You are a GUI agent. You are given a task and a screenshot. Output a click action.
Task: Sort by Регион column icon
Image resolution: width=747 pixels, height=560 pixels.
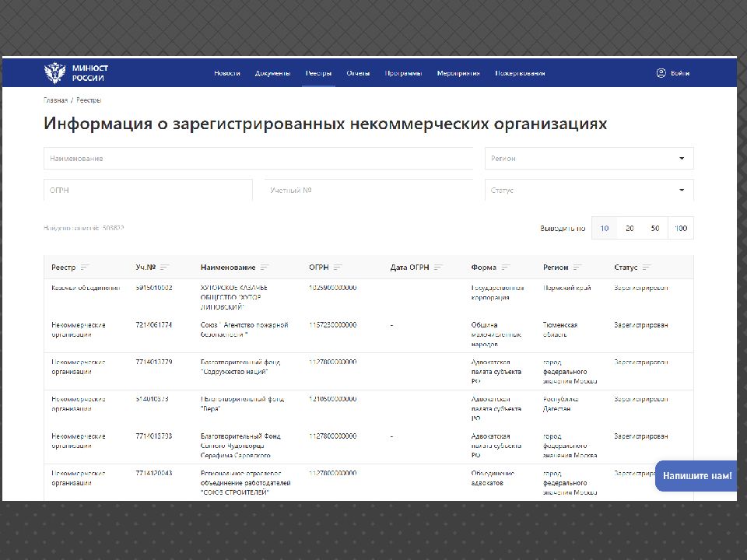coord(577,267)
